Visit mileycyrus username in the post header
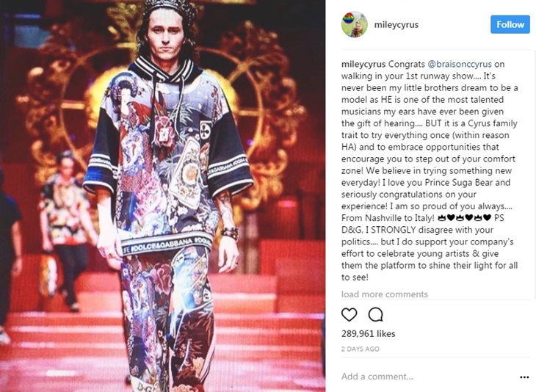 click(x=396, y=25)
